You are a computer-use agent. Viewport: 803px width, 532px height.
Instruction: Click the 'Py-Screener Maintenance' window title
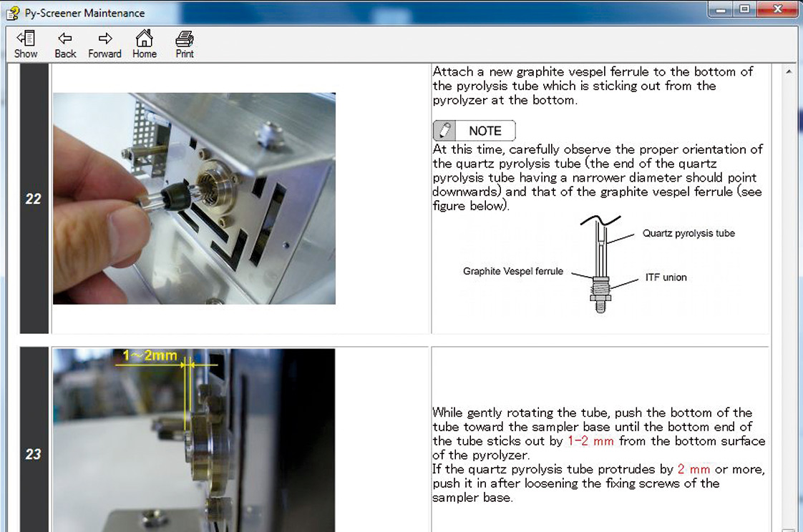click(84, 14)
